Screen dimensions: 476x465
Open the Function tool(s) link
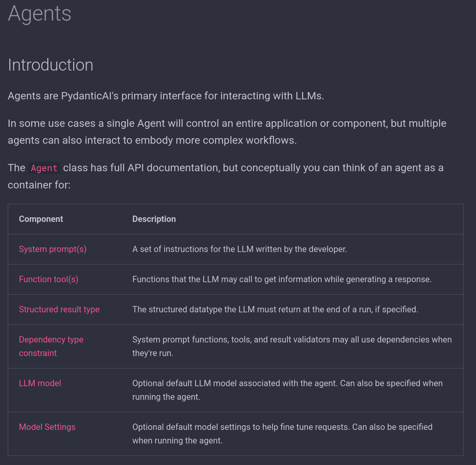[49, 279]
